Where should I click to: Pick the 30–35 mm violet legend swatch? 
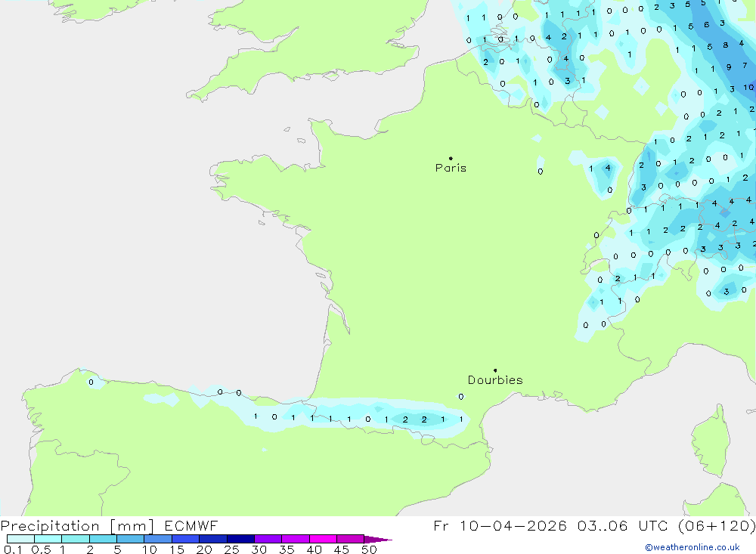[268, 539]
